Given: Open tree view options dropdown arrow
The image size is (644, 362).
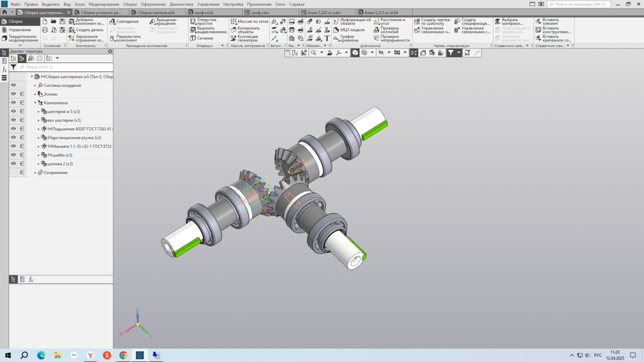Looking at the screenshot, I should (57, 58).
